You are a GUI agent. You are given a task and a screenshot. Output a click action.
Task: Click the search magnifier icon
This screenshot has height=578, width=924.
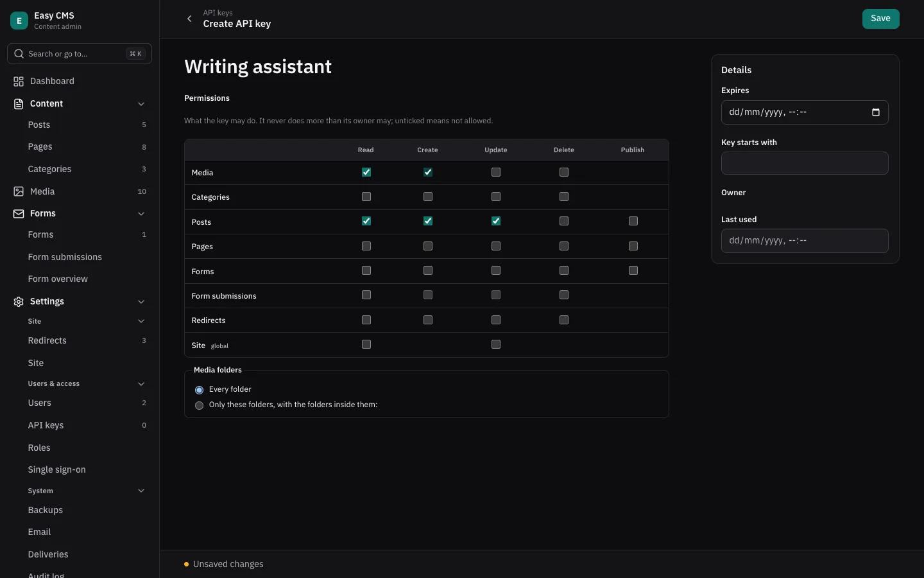[19, 54]
